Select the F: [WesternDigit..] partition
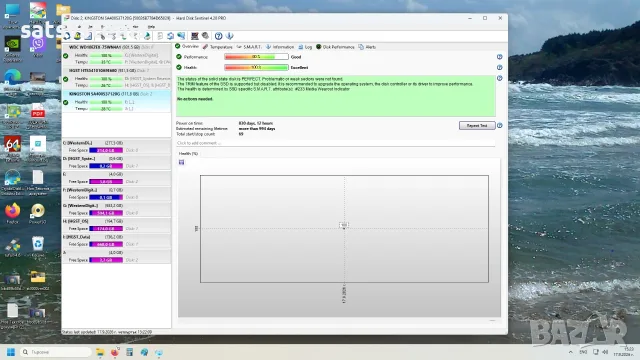640x360 pixels. point(116,193)
